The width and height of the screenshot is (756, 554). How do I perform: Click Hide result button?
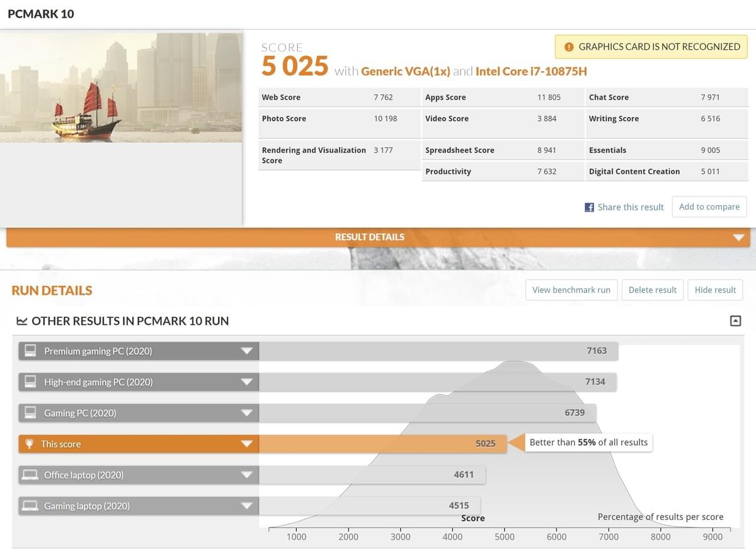[x=715, y=290]
